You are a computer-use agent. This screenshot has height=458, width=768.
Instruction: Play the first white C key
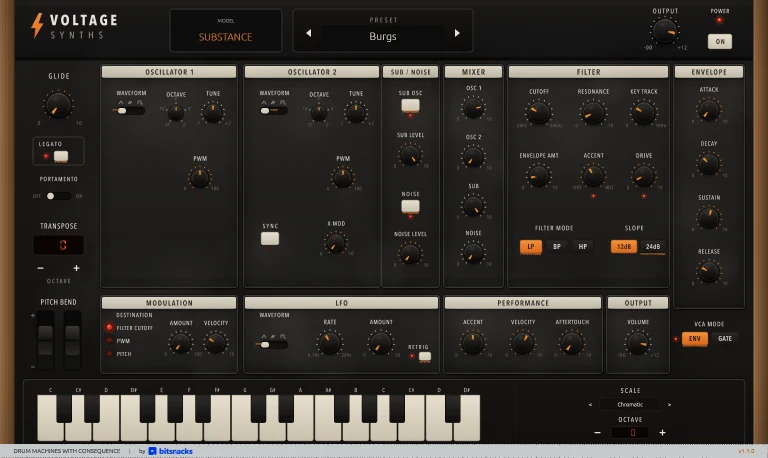click(50, 426)
